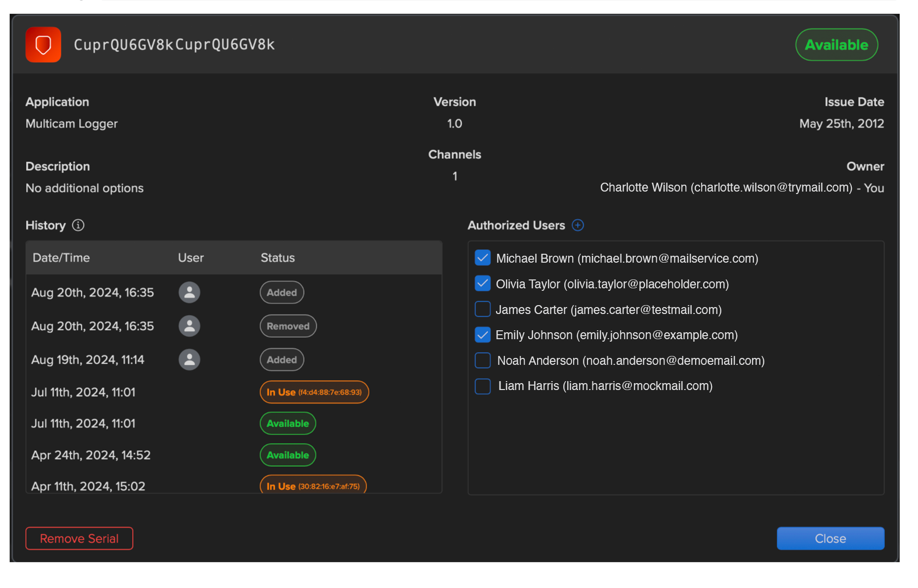Click the Date/Time column header
This screenshot has width=918, height=588.
[61, 258]
